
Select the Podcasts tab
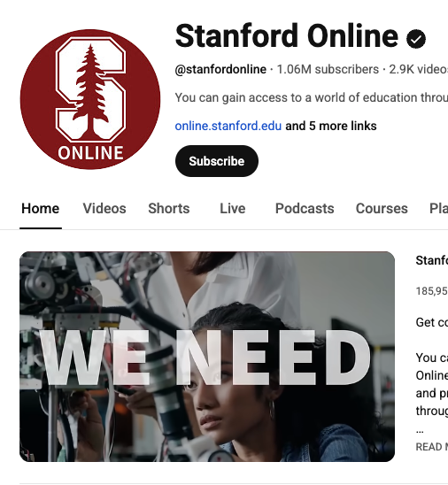(305, 209)
